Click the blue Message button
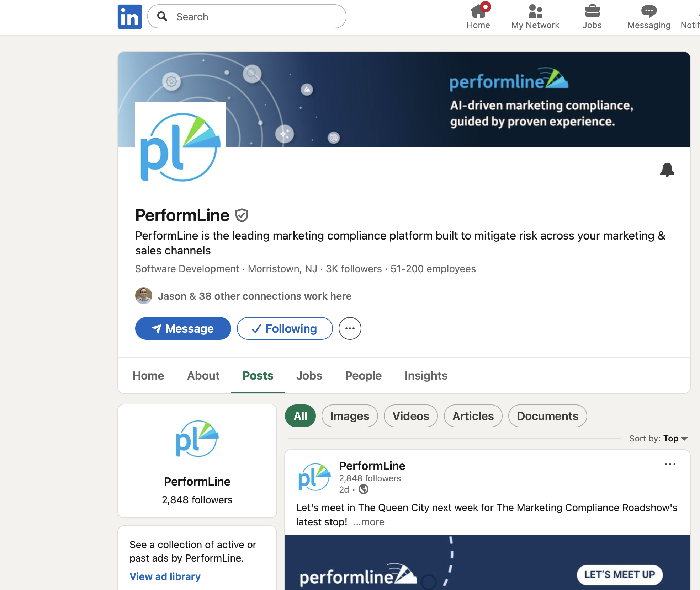Screen dimensions: 700x590 coord(183,328)
